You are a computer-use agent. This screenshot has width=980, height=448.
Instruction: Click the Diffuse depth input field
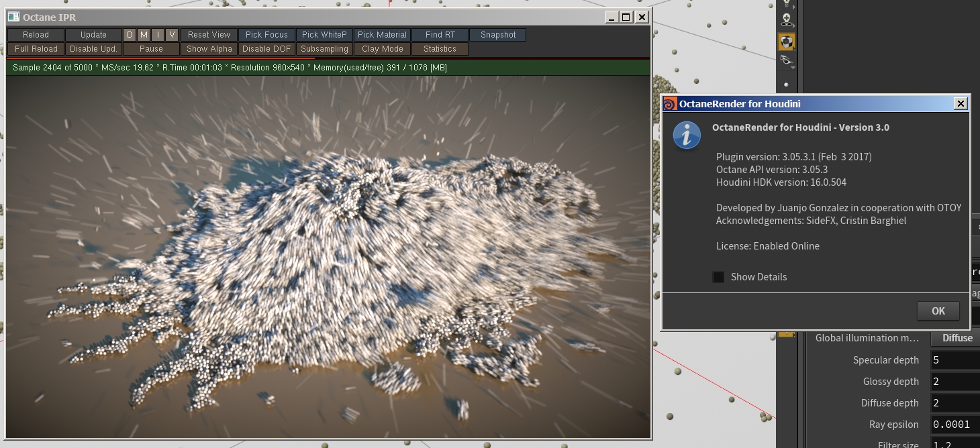tap(955, 403)
